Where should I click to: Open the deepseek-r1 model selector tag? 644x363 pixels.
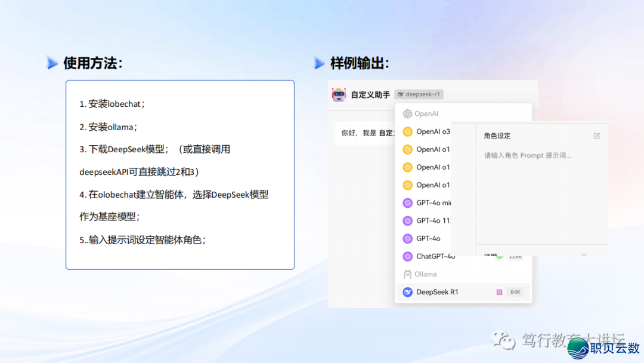point(419,94)
